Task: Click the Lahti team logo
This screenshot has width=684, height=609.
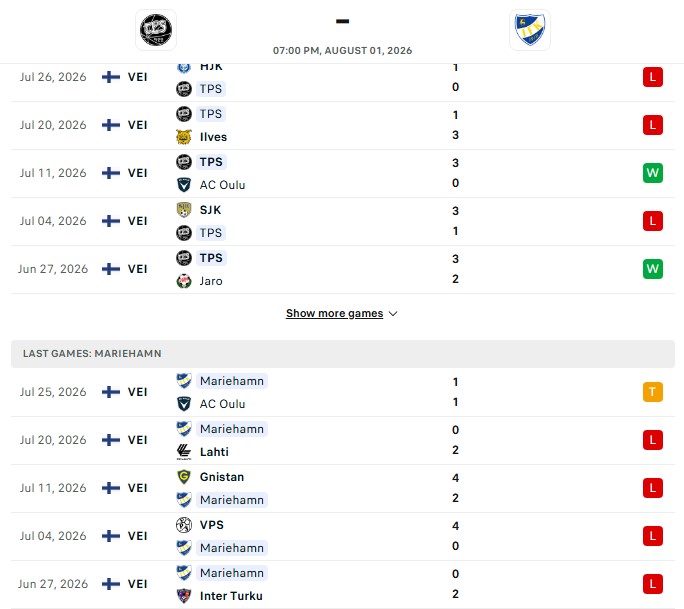Action: tap(184, 452)
